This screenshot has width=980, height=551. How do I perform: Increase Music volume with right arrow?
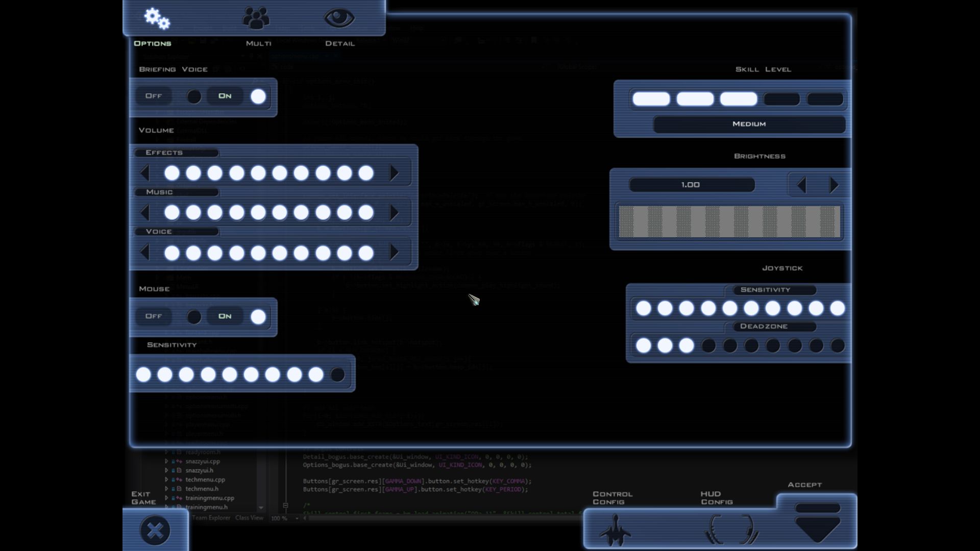point(394,212)
